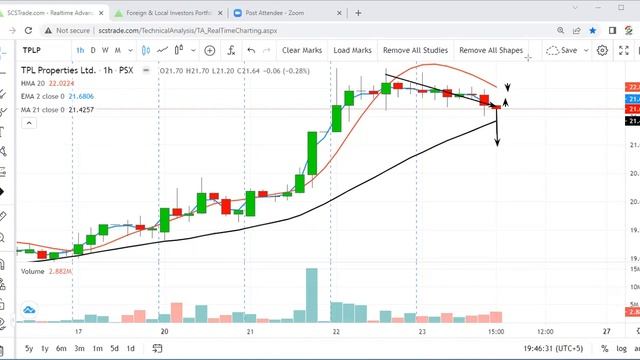Viewport: 640px width, 360px height.
Task: Open the browser tab search chevron
Action: point(575,7)
